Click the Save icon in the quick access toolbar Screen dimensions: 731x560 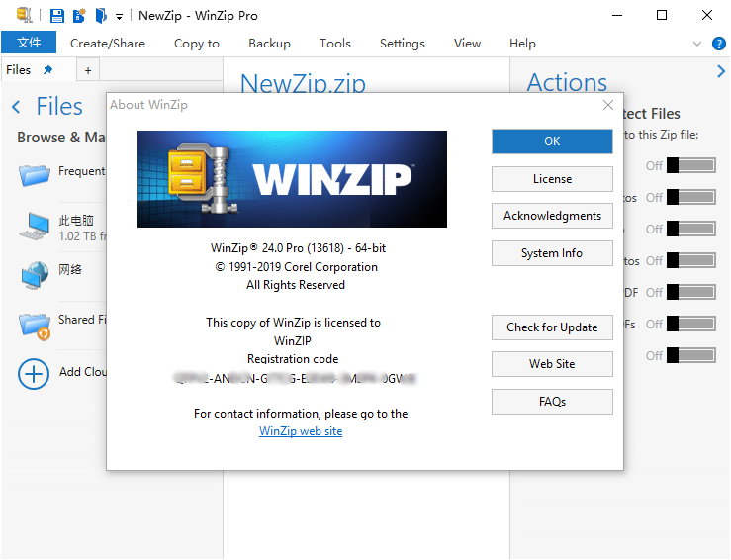56,16
